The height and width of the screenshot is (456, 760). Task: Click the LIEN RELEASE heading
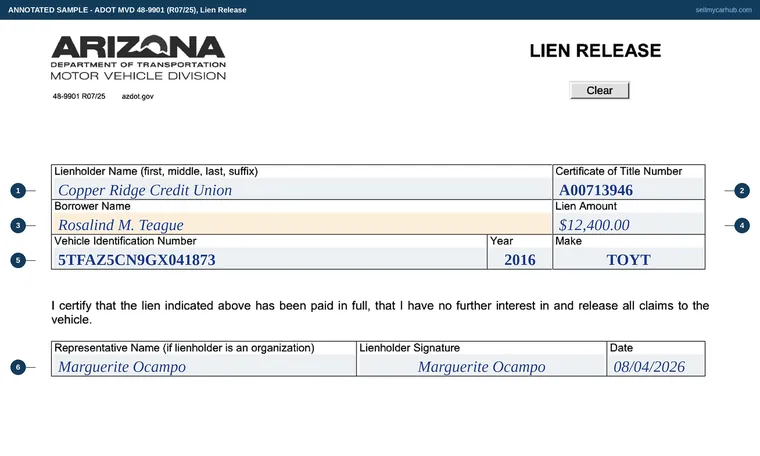(x=595, y=50)
